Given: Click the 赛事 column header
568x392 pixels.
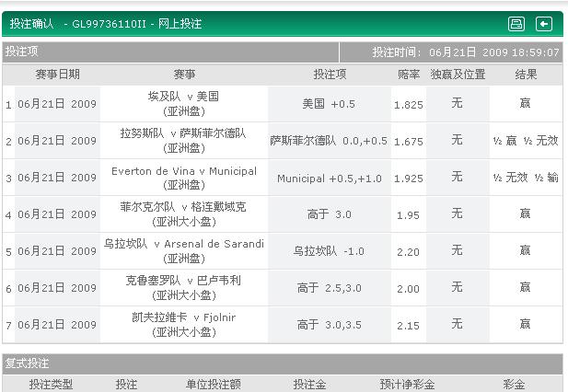Looking at the screenshot, I should point(184,75).
